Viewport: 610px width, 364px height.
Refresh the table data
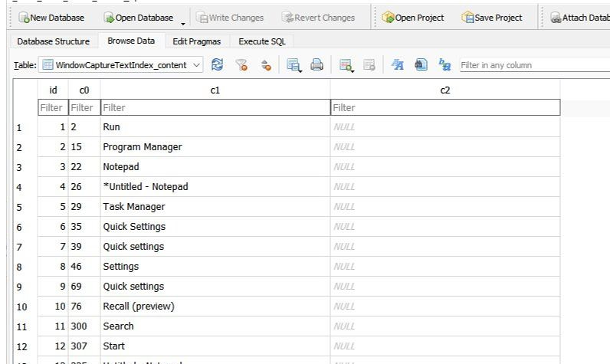tap(217, 65)
